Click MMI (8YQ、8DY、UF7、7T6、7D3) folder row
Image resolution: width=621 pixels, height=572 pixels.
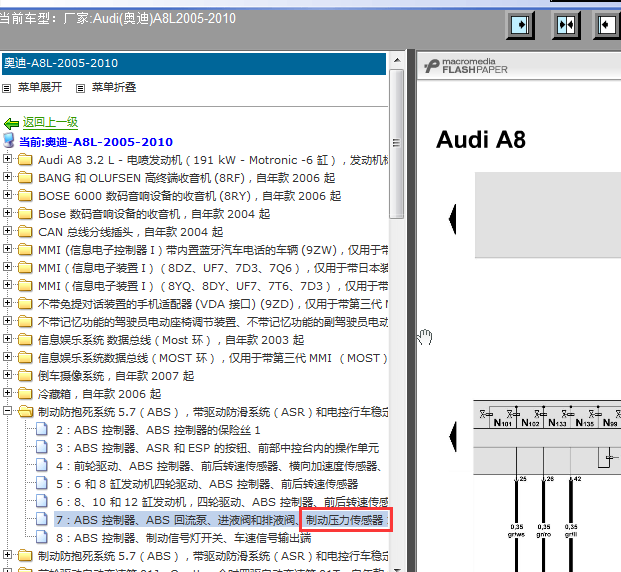pyautogui.click(x=213, y=286)
